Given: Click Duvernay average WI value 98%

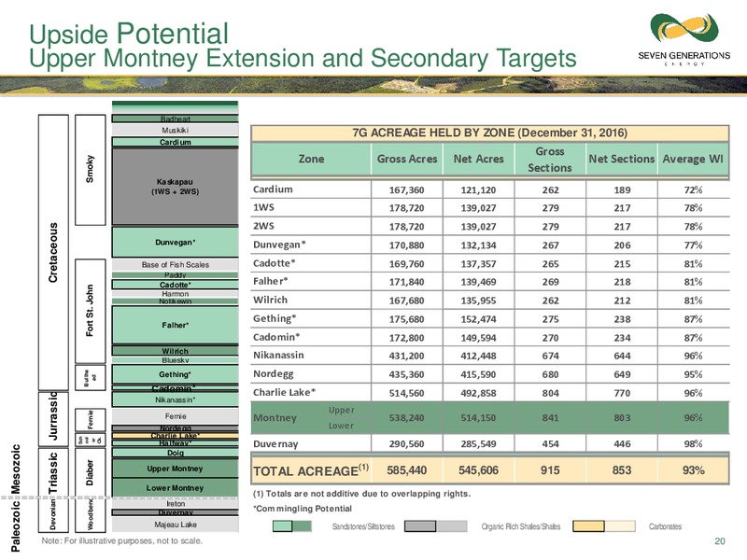Looking at the screenshot, I should (693, 444).
